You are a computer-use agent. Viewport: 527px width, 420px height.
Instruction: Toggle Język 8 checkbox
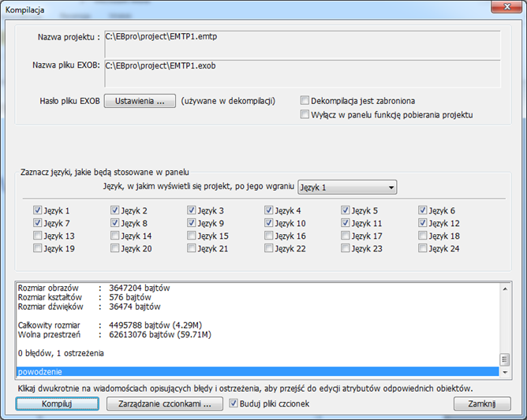[114, 222]
